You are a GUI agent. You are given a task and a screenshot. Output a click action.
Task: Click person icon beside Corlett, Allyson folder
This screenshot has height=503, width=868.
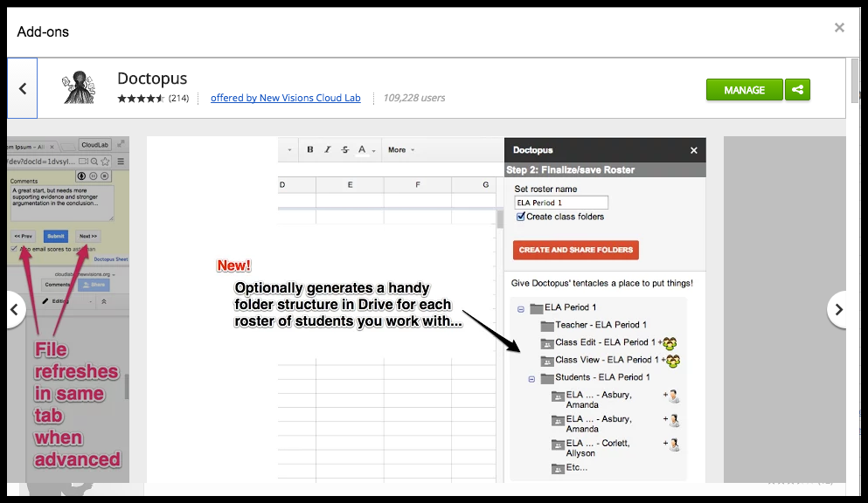coord(674,444)
